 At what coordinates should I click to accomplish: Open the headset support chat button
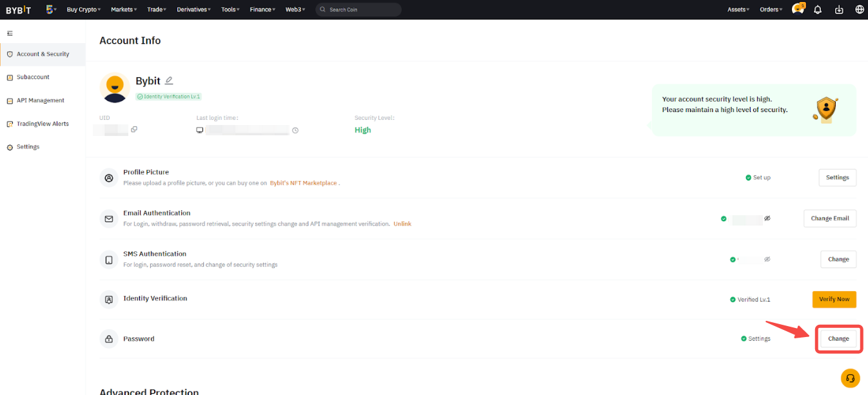[x=850, y=378]
